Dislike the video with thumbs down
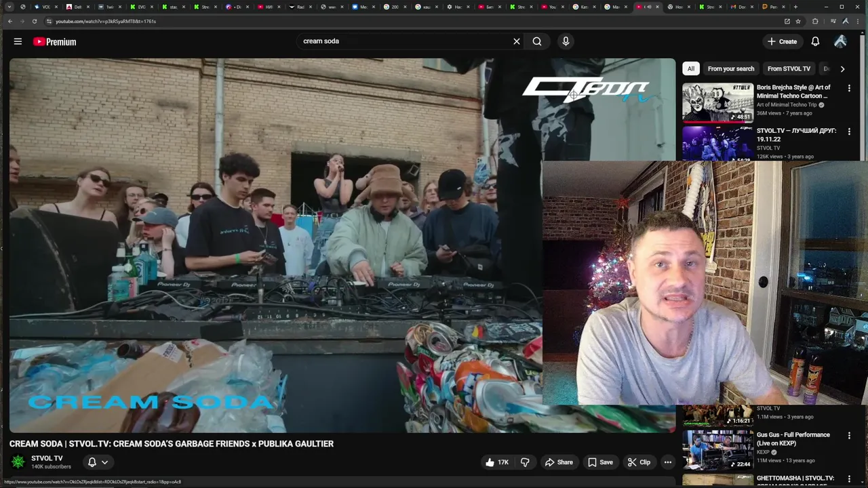Image resolution: width=868 pixels, height=488 pixels. (525, 462)
